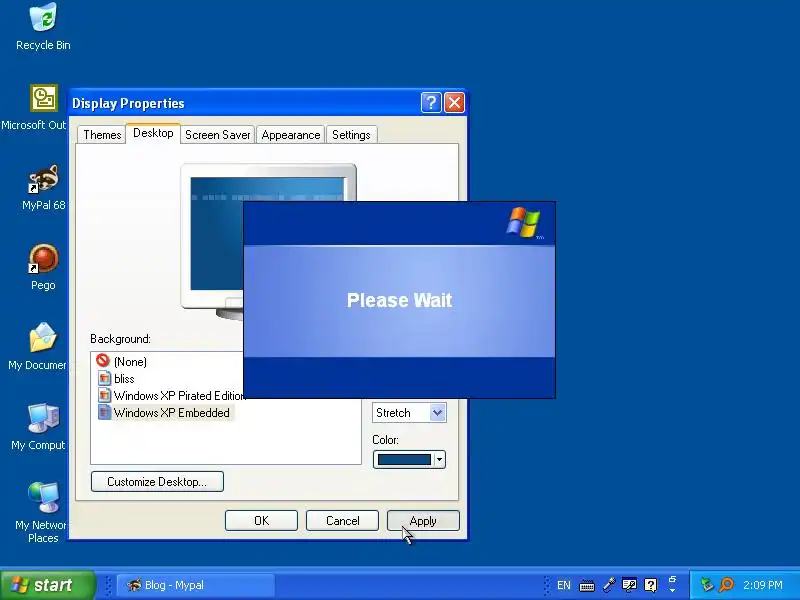The image size is (800, 600).
Task: Click the microphone icon in language bar
Action: click(609, 585)
